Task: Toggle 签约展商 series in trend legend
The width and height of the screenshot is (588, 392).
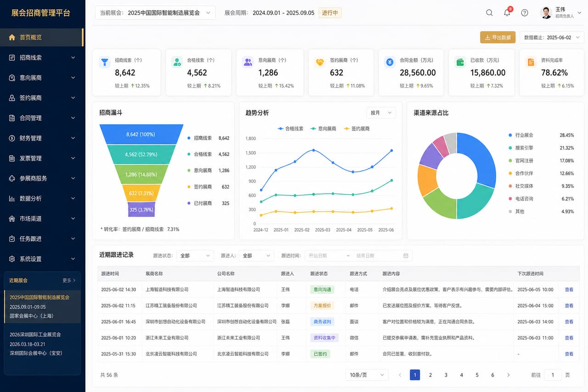Action: (357, 129)
